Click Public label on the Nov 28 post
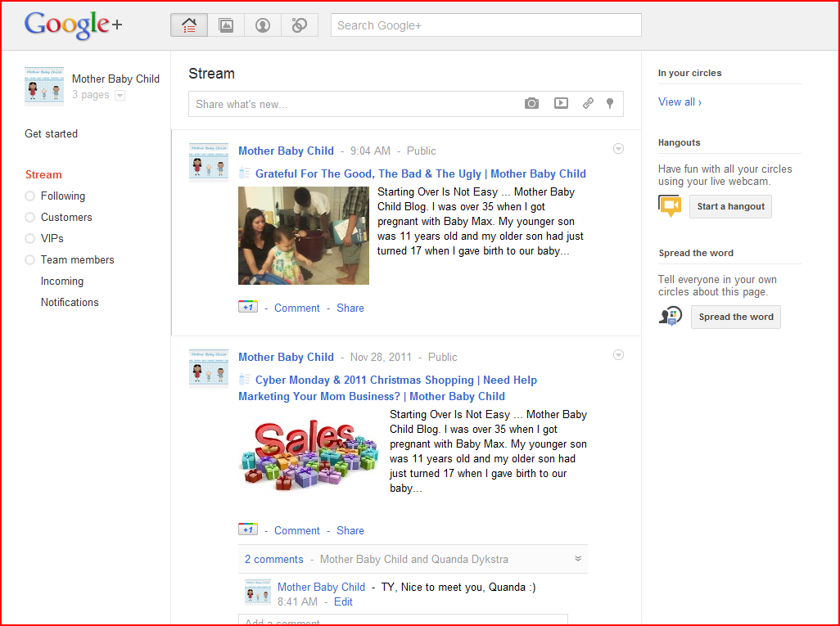Screen dimensions: 840x626 (x=442, y=357)
